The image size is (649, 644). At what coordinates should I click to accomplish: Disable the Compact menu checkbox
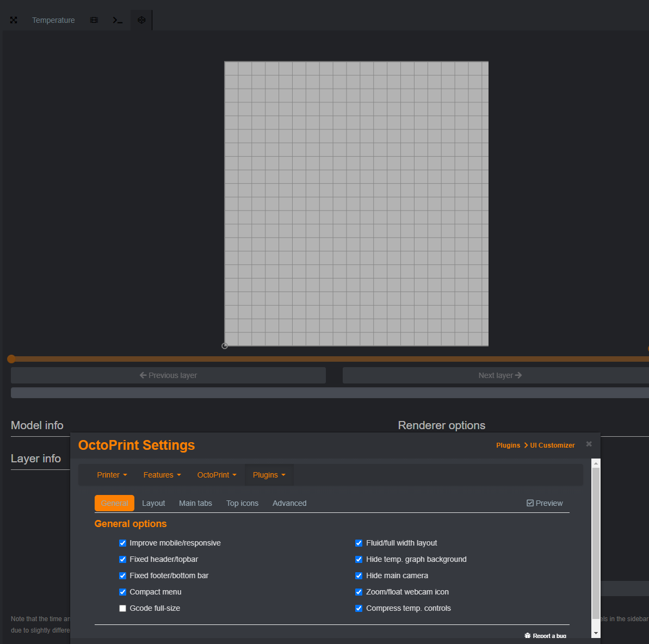(122, 592)
